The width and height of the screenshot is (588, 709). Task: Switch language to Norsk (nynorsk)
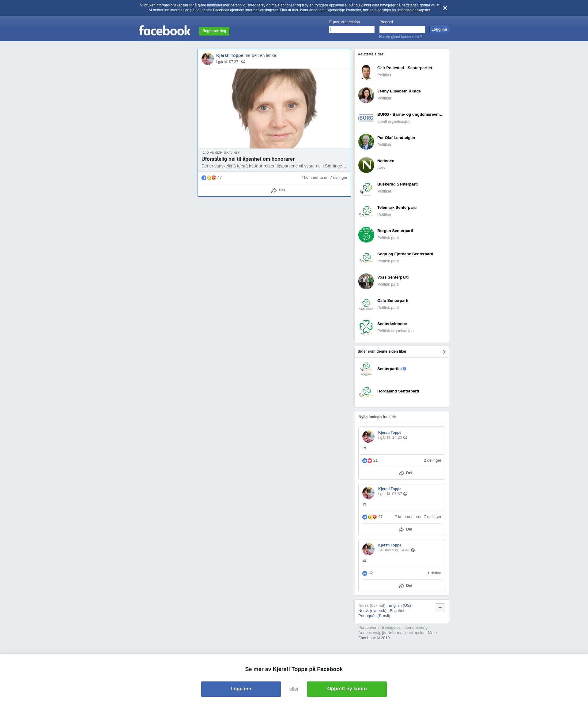372,611
